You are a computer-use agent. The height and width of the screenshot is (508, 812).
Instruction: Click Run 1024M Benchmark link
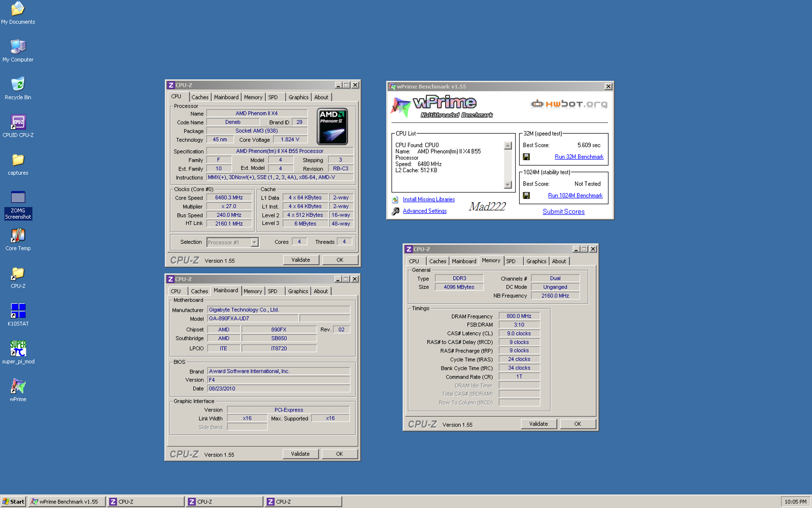[x=576, y=196]
